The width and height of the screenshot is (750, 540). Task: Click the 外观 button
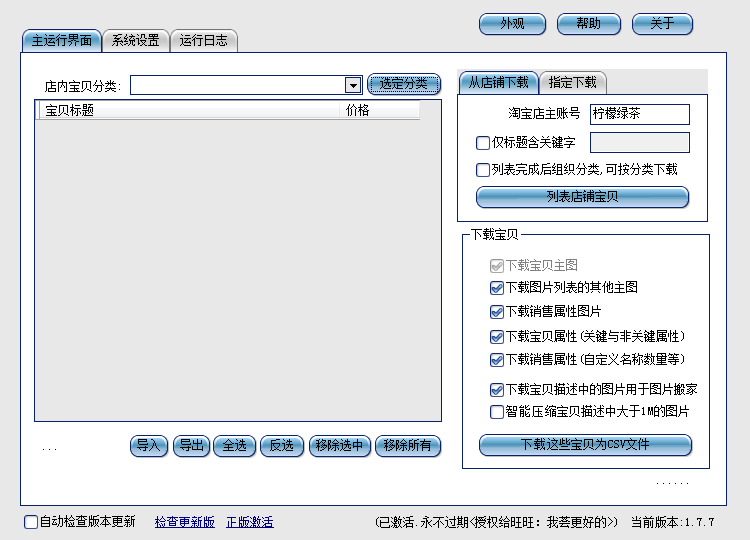click(x=512, y=24)
